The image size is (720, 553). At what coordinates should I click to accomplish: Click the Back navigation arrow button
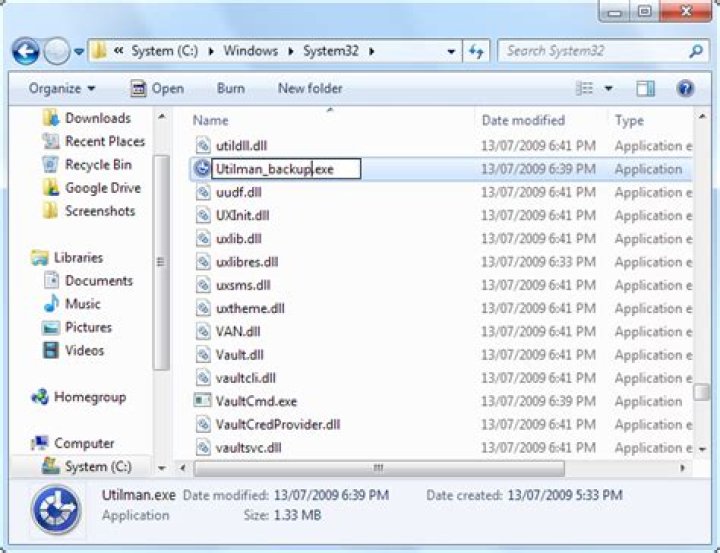(x=26, y=51)
